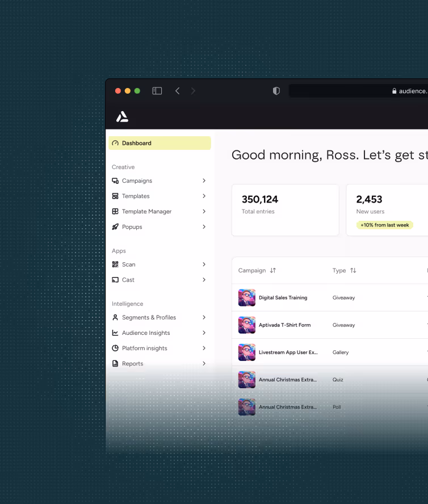Viewport: 428px width, 504px height.
Task: Click the browser address bar
Action: pyautogui.click(x=359, y=91)
